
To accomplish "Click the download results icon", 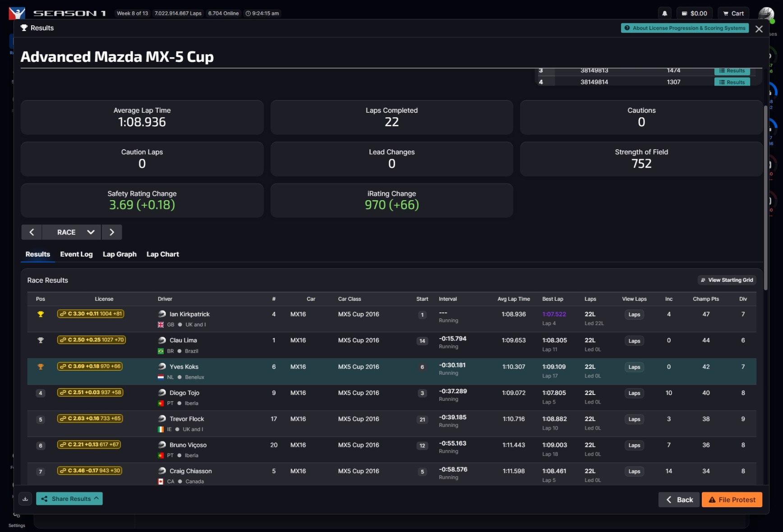I will tap(25, 499).
